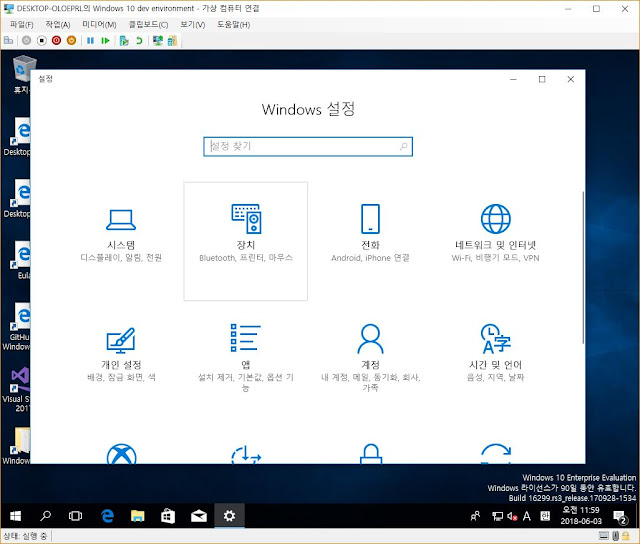Shut down the VM using the red power icon
This screenshot has height=544, width=640.
tap(56, 40)
